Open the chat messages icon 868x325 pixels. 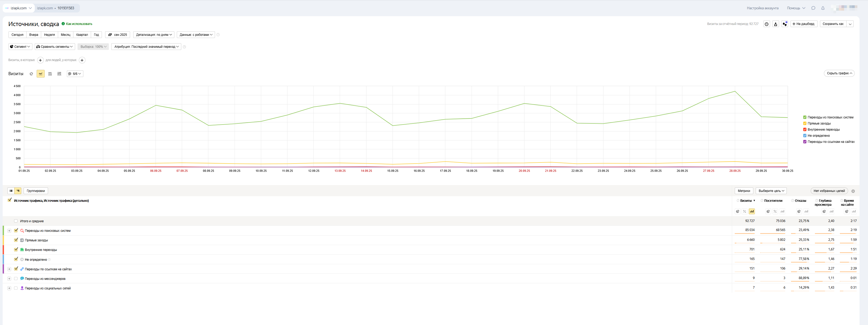813,8
